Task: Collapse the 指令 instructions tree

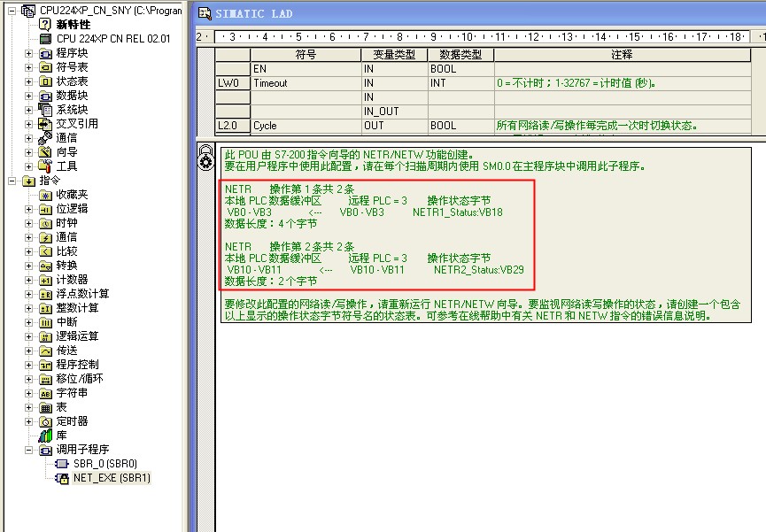Action: (12, 181)
